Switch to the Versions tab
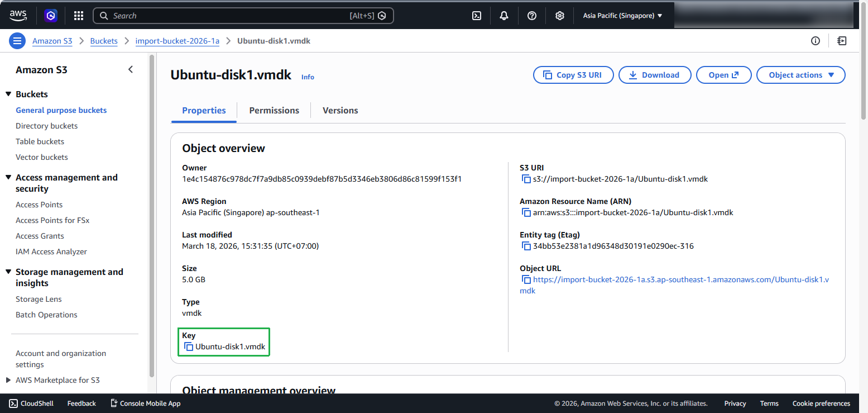868x413 pixels. [341, 111]
